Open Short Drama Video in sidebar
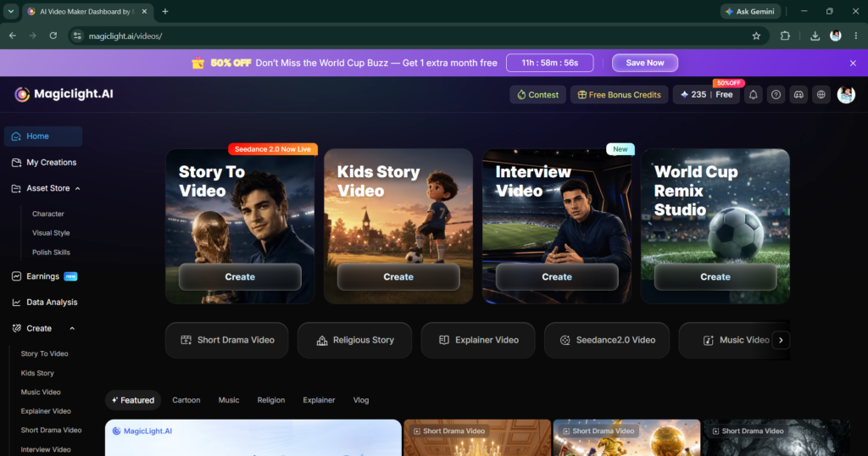Screen dimensions: 868x456 [51, 430]
